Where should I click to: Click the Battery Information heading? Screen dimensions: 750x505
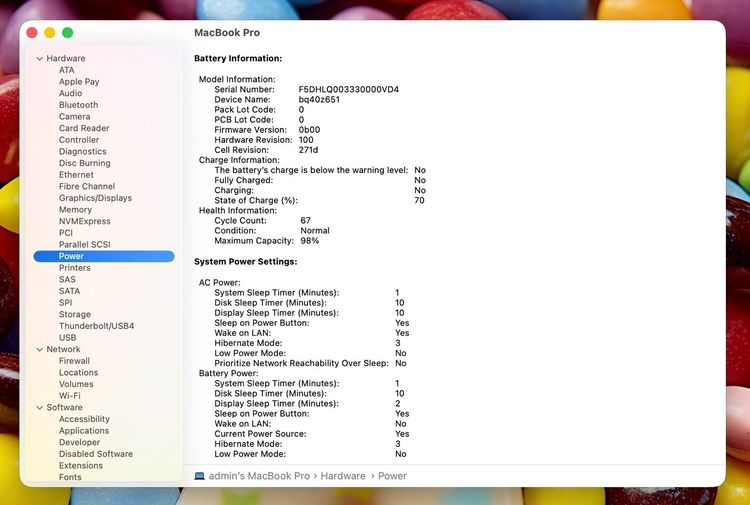tap(238, 58)
